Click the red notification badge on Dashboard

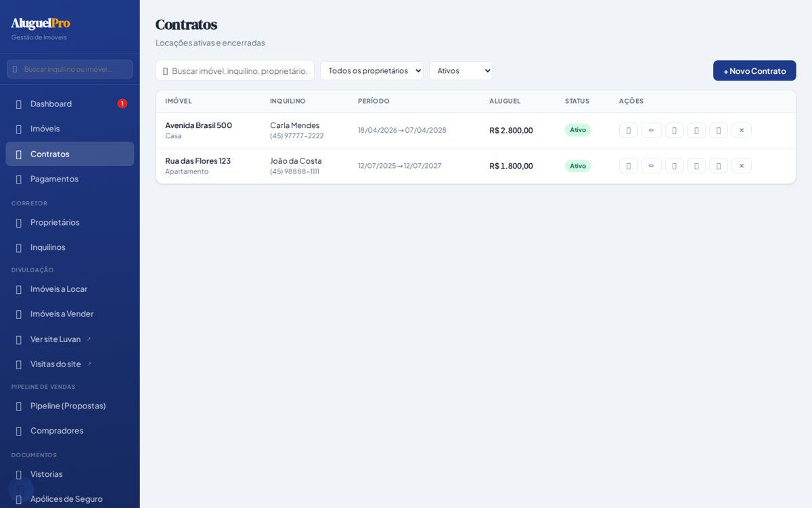coord(122,104)
